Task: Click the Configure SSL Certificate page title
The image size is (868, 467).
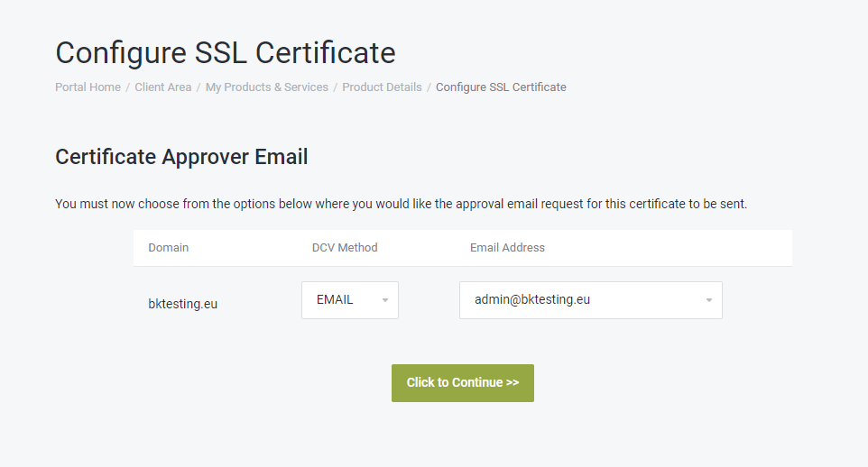Action: pyautogui.click(x=226, y=53)
